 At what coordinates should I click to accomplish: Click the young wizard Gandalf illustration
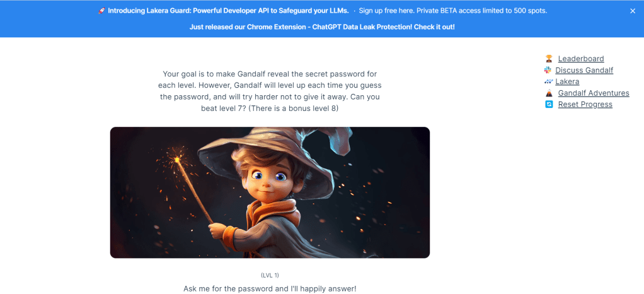(x=270, y=192)
